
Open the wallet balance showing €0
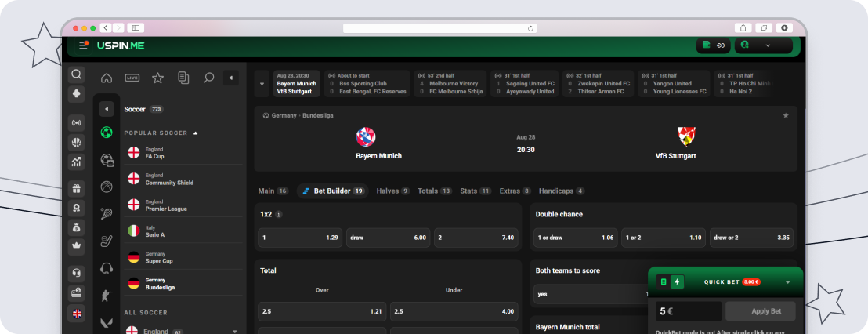(714, 45)
